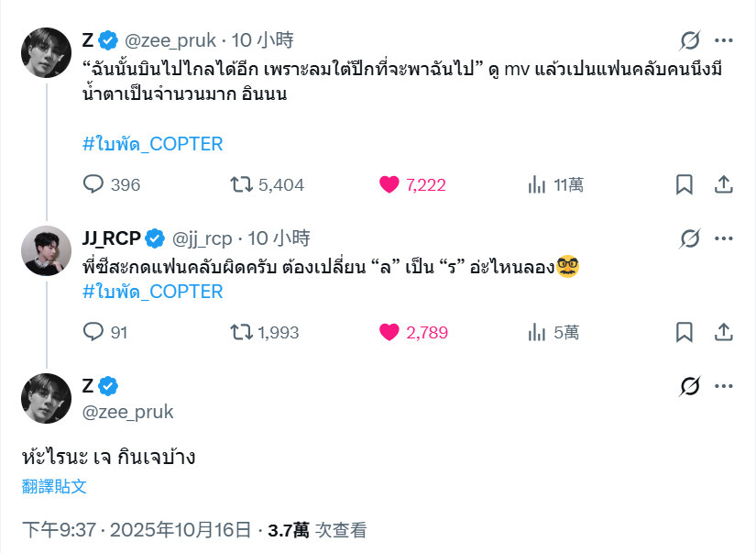The image size is (756, 553).
Task: Open Grok icon on Z's first tweet
Action: (x=690, y=40)
